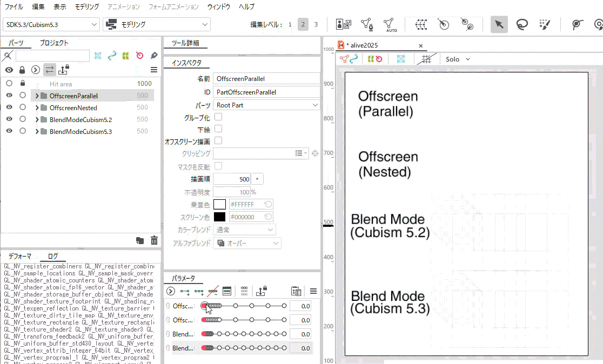Image resolution: width=603 pixels, height=364 pixels.
Task: Expand the OffscreenNested folder
Action: (x=37, y=107)
